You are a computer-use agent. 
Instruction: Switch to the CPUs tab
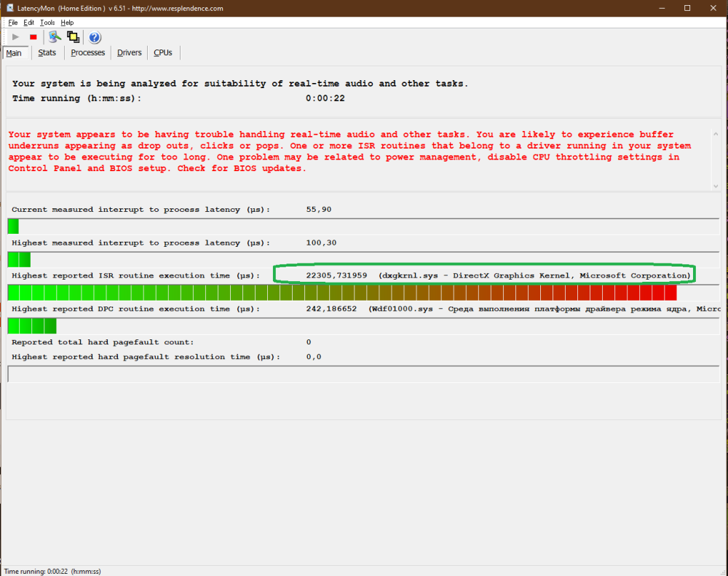point(163,53)
